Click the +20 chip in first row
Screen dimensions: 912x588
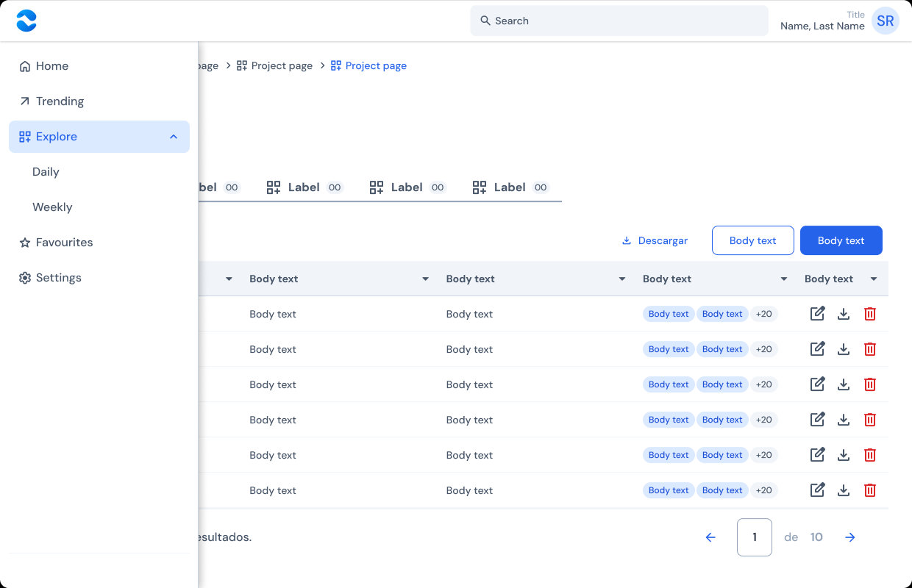764,314
